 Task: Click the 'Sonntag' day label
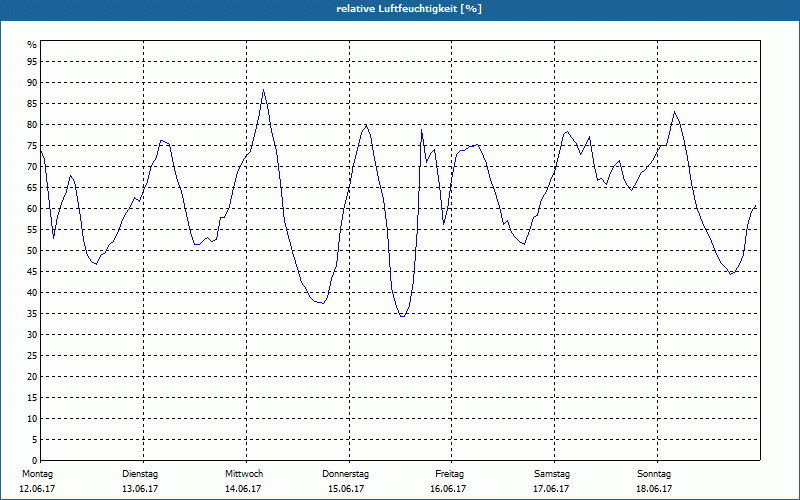pyautogui.click(x=654, y=474)
